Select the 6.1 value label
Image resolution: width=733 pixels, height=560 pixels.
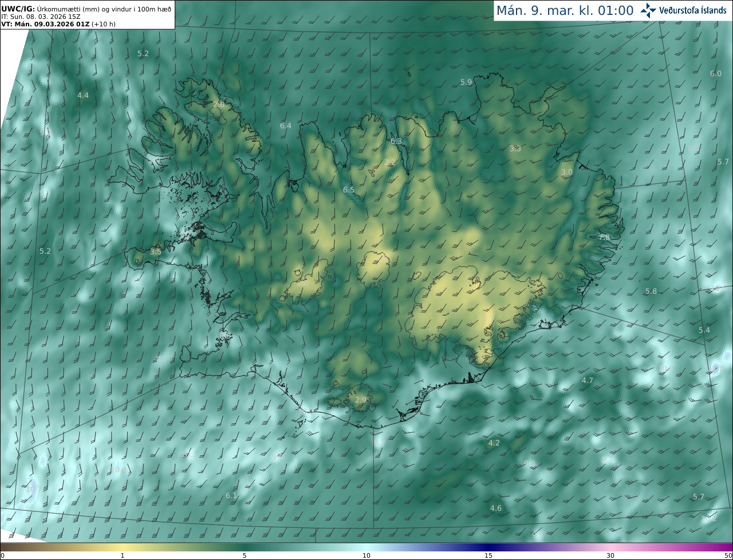pos(231,495)
